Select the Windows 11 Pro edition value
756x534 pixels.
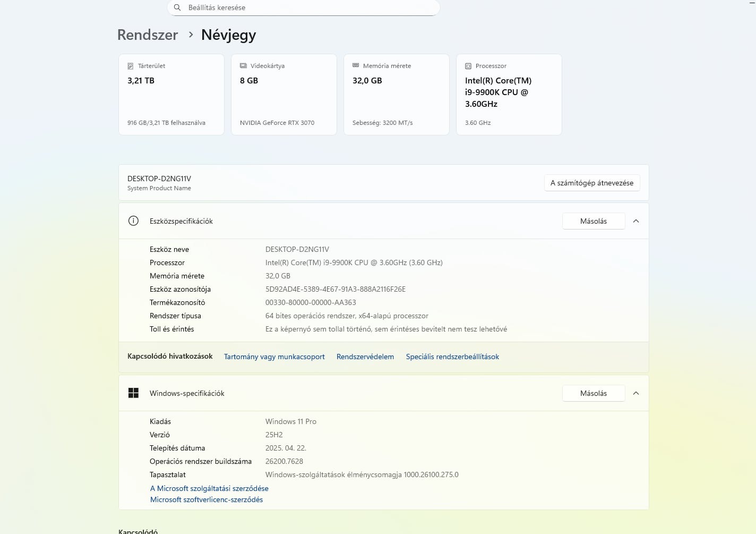tap(291, 421)
